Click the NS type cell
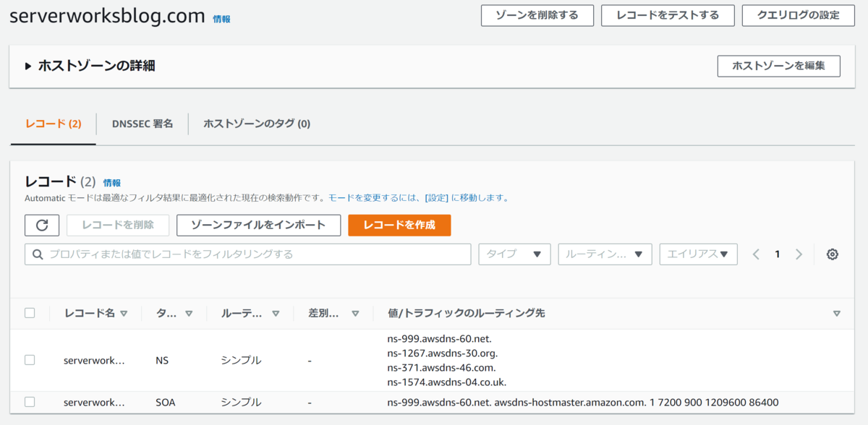 coord(162,360)
